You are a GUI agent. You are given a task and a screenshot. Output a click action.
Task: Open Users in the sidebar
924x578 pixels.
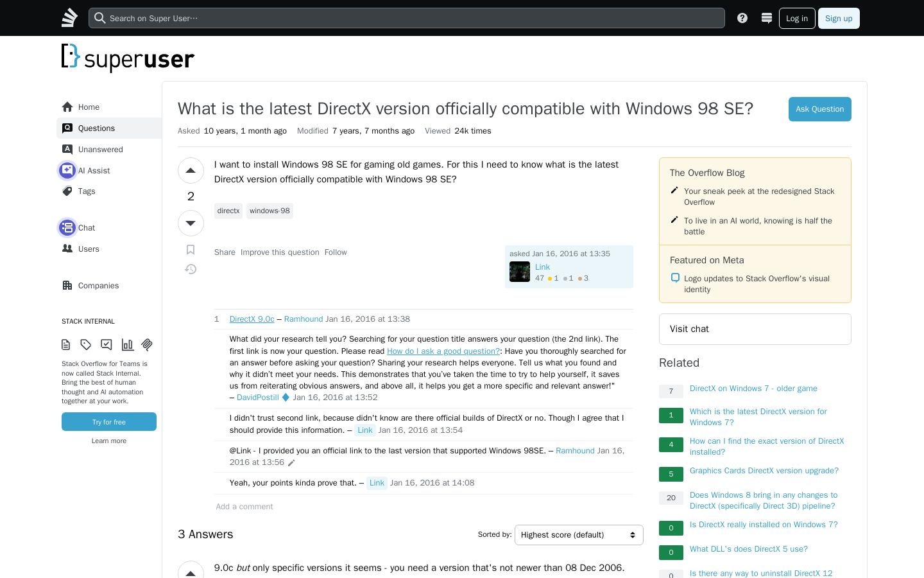89,249
